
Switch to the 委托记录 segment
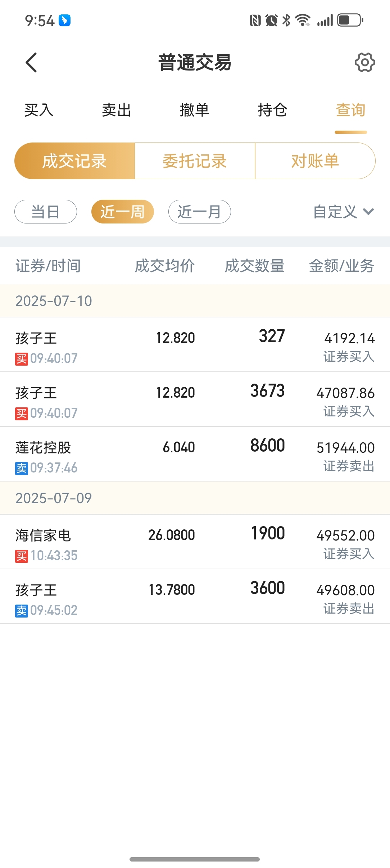click(x=195, y=161)
